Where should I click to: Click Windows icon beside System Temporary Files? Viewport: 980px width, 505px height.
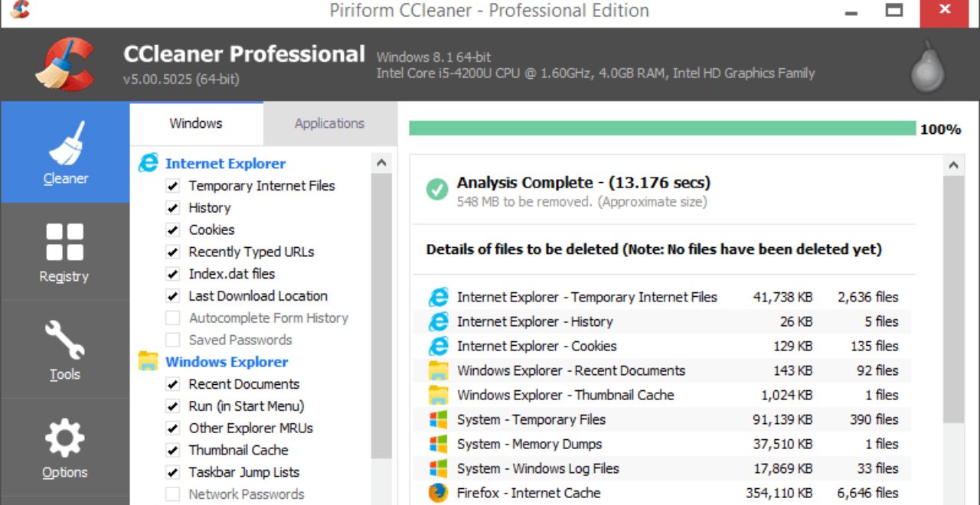pos(438,419)
